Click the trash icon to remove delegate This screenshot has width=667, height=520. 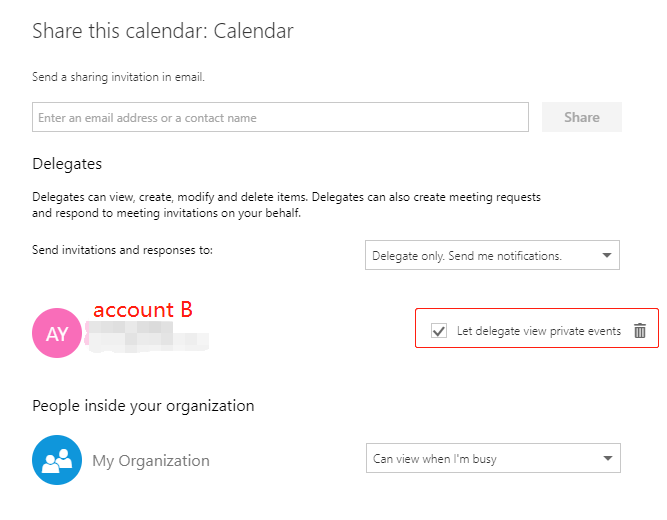[x=640, y=331]
